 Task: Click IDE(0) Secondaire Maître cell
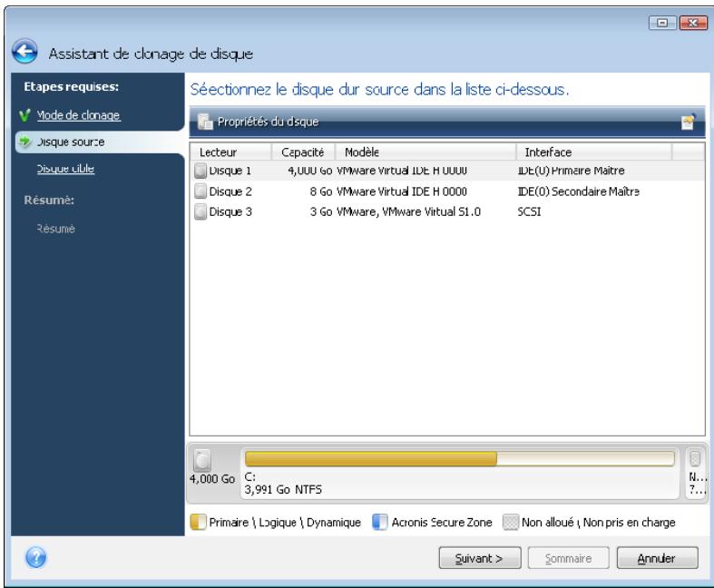point(578,191)
